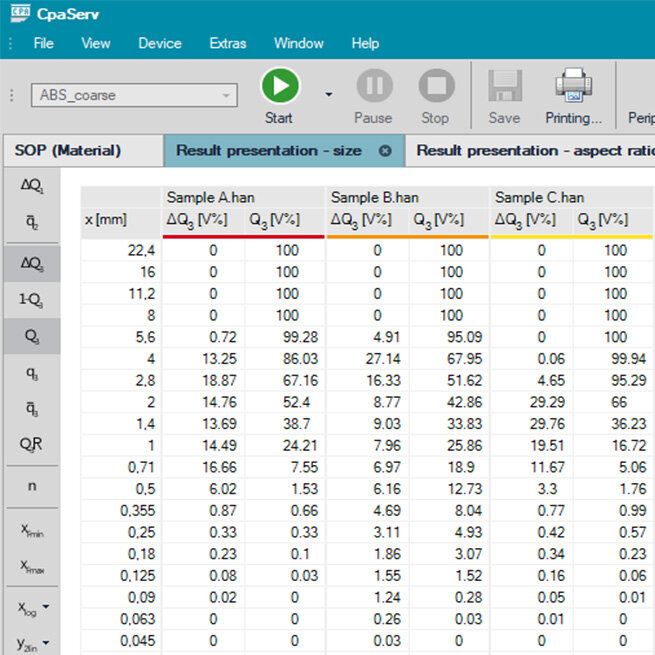Toggle the QR sidebar icon
Viewport: 655px width, 655px height.
pos(31,444)
